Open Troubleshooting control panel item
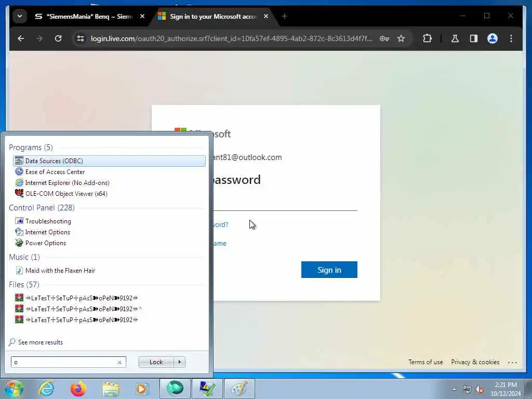 (x=109, y=221)
